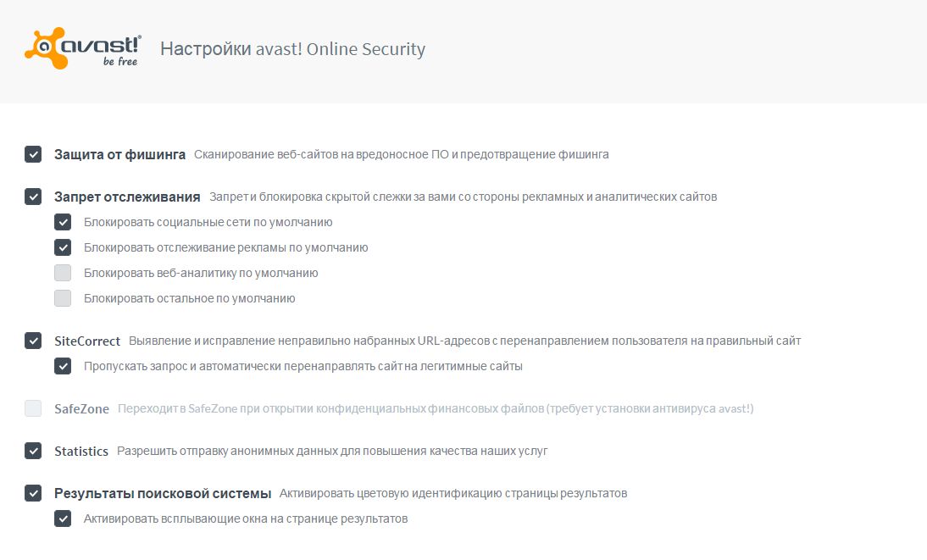Viewport: 927px width, 560px height.
Task: Uncheck Активировать всплывающие окна checkbox
Action: point(63,518)
